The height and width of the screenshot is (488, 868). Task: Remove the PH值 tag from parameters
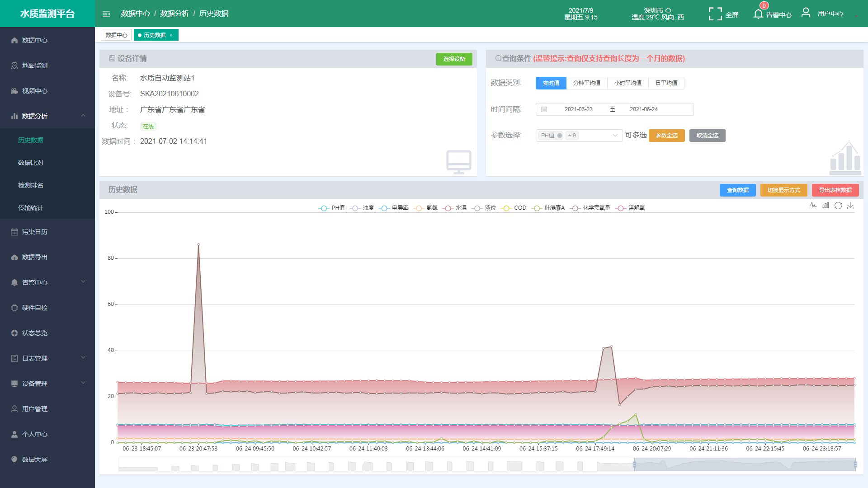pos(560,136)
